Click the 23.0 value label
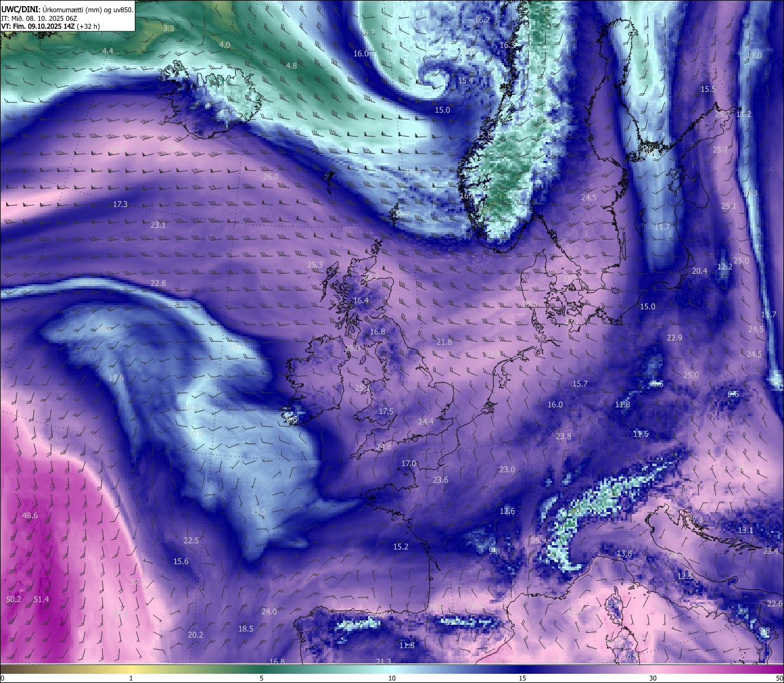 tap(507, 470)
